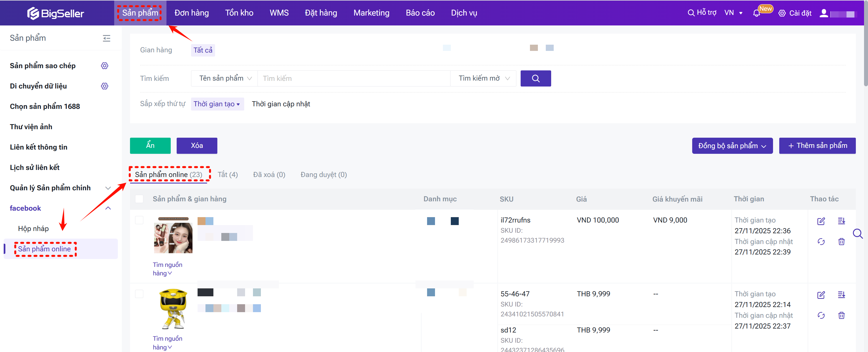This screenshot has height=352, width=868.
Task: Toggle the select-all checkbox in table header
Action: pos(139,199)
